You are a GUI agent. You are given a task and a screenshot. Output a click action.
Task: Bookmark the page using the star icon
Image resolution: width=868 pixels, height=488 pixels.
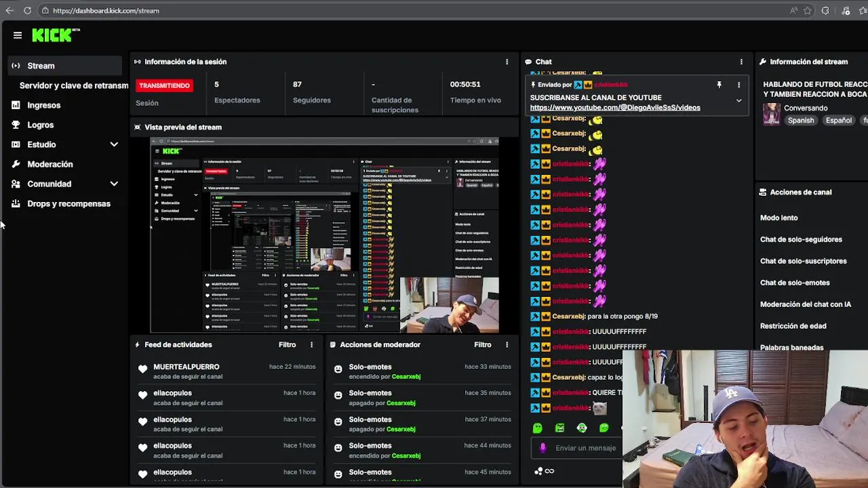point(808,11)
